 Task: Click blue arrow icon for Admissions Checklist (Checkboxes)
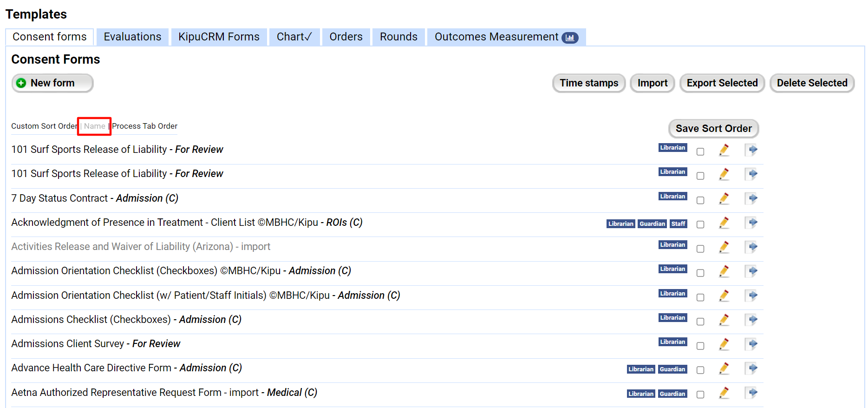751,320
